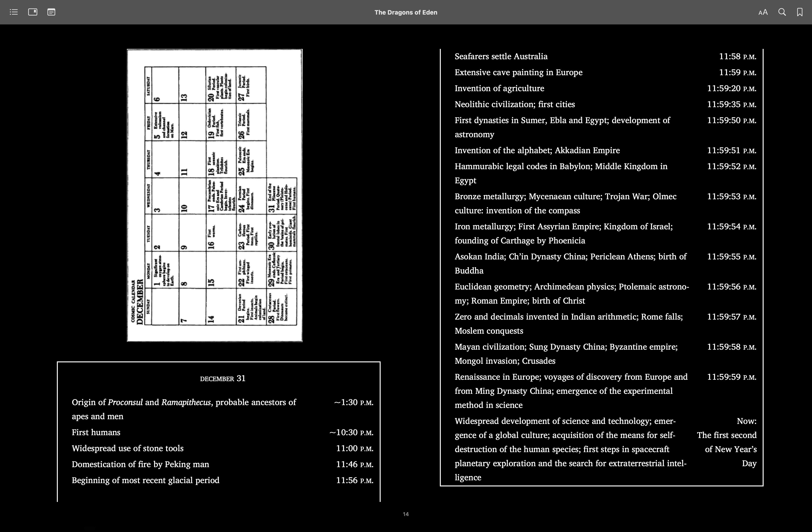Click the time '11:58 P.M.' beside Seafarers
Image resolution: width=812 pixels, height=532 pixels.
pos(738,56)
